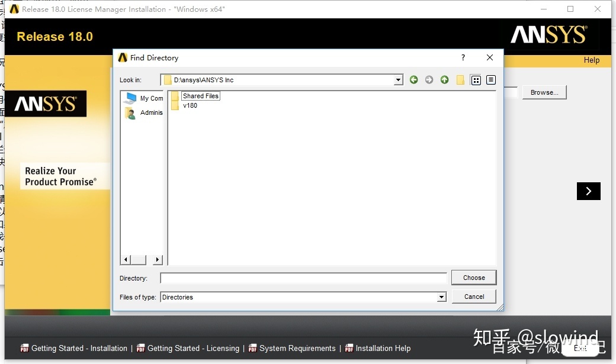Click the Cancel button

(x=474, y=297)
